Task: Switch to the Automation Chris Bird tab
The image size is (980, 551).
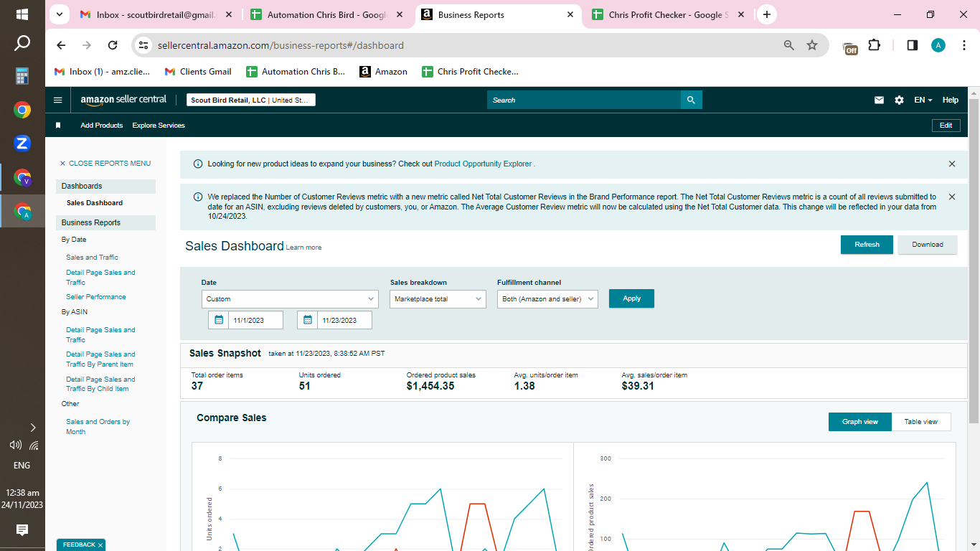Action: point(326,14)
